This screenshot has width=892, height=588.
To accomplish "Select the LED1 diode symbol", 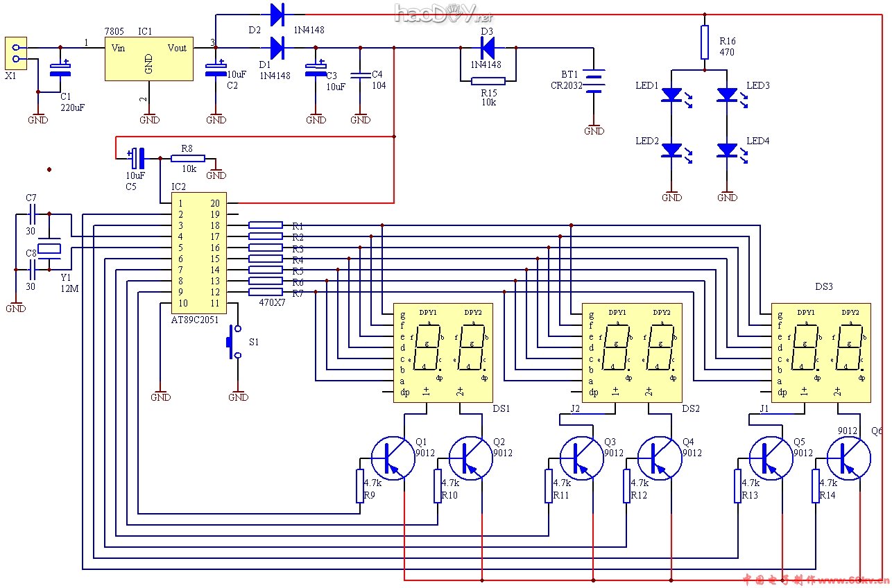I will [x=671, y=94].
